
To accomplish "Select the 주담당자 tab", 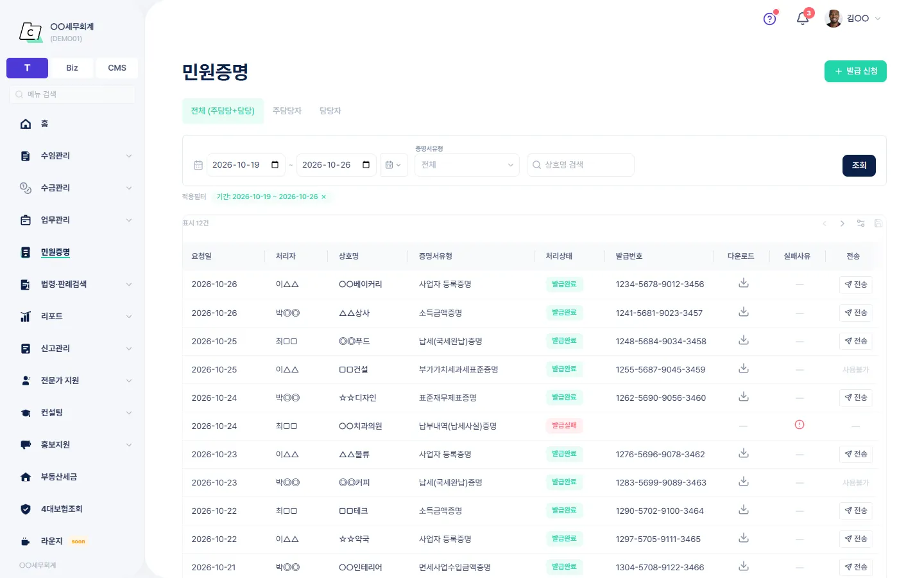I will click(287, 111).
